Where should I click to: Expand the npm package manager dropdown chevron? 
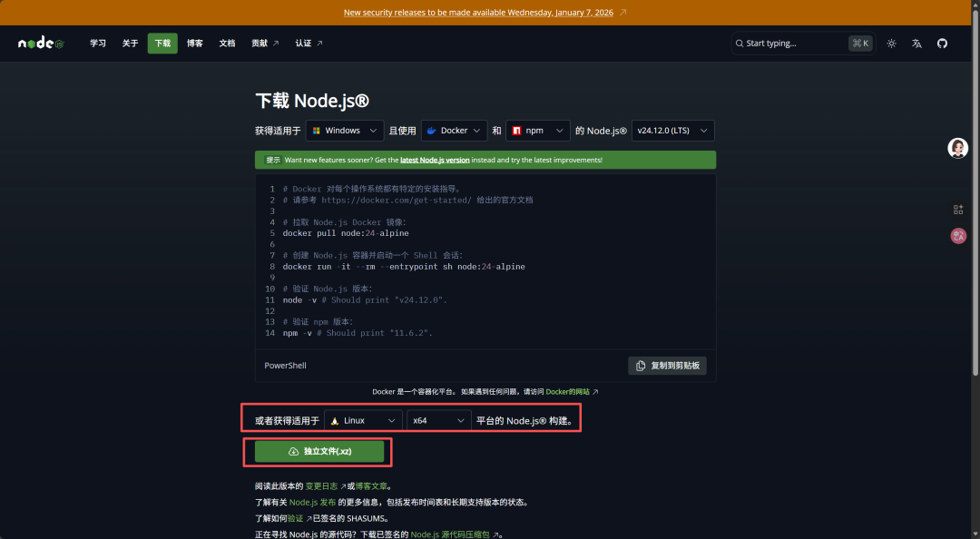[x=559, y=131]
